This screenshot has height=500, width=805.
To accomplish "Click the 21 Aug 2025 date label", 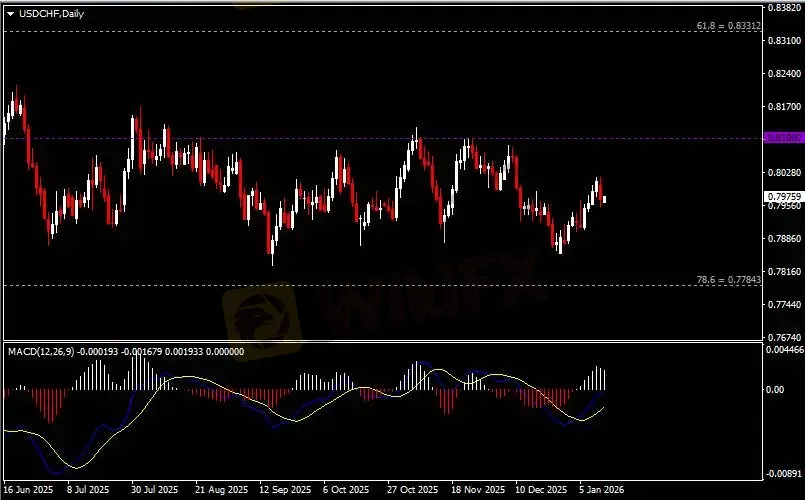I will 221,490.
